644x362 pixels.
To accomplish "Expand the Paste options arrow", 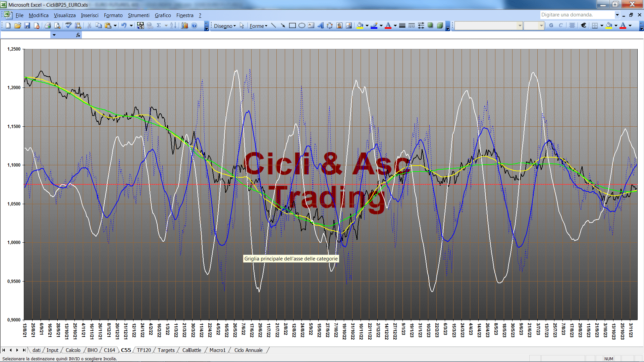I will (115, 25).
